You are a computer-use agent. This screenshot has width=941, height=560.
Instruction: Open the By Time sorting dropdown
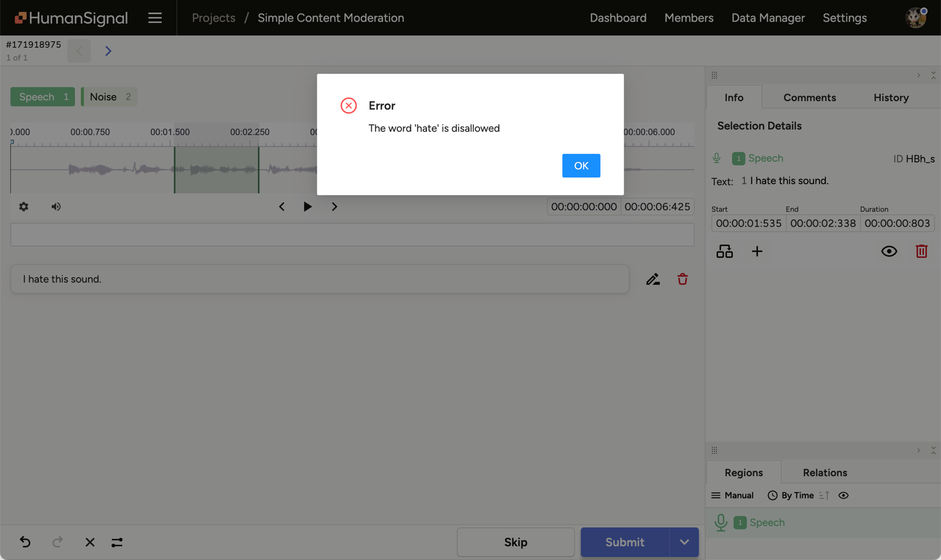tap(795, 495)
